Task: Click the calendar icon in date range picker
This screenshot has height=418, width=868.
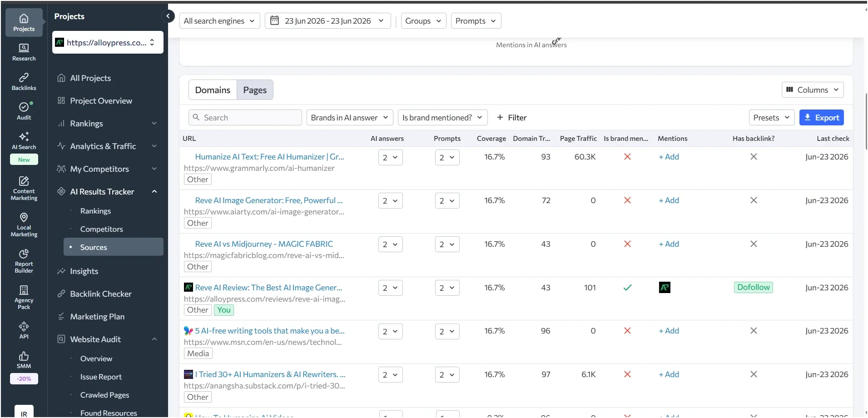Action: [274, 20]
